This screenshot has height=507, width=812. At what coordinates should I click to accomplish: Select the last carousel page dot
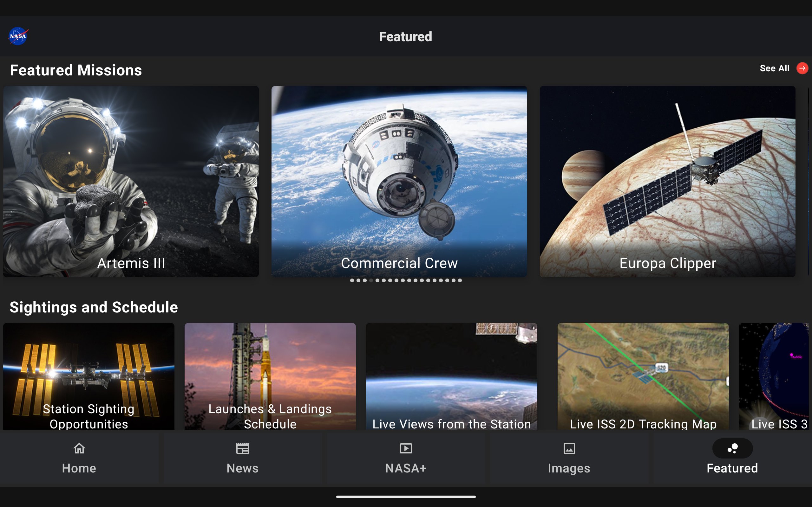tap(460, 280)
